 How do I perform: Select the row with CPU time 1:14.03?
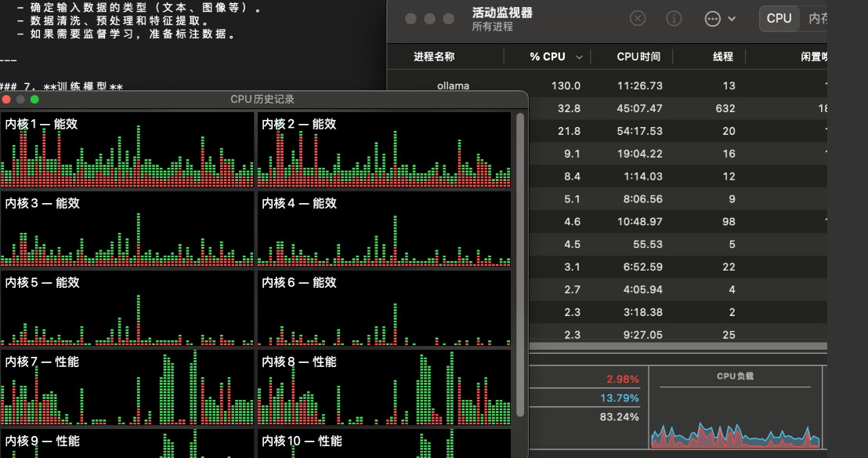click(x=678, y=176)
